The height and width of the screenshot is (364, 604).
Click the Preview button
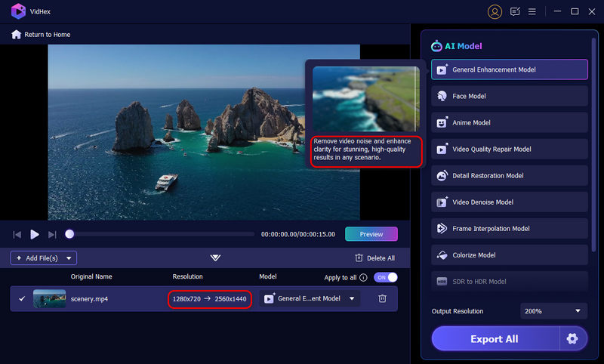point(371,234)
